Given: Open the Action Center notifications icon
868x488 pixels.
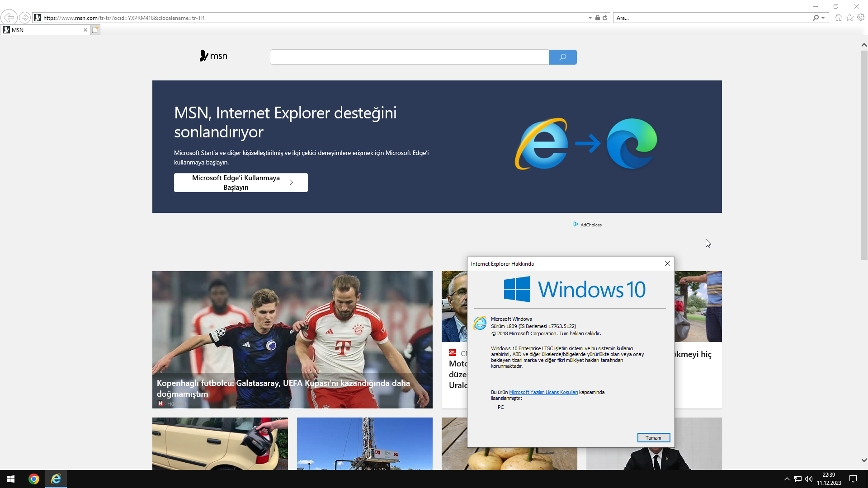Looking at the screenshot, I should point(853,479).
